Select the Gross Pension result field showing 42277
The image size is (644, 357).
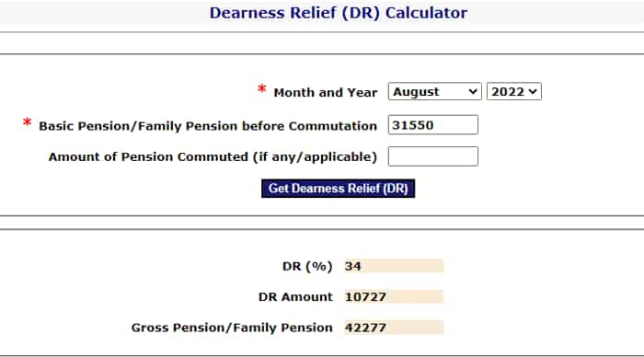394,328
